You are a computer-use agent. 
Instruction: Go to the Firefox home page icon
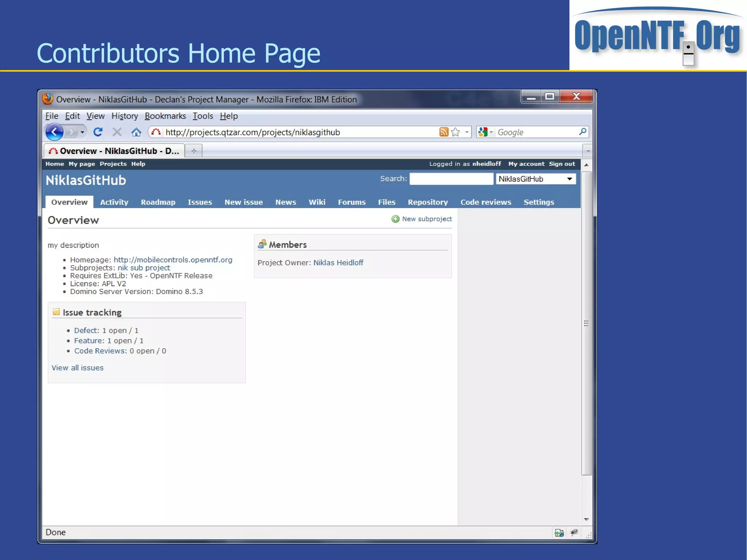click(x=136, y=132)
